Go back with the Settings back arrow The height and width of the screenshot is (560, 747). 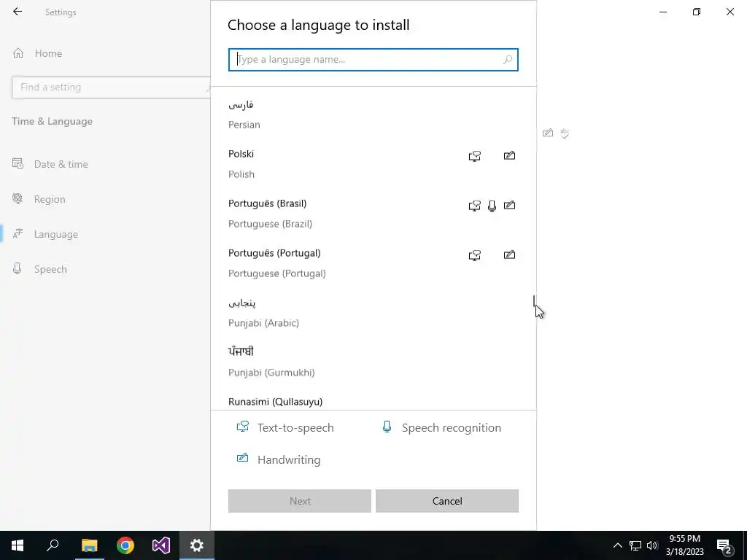18,12
